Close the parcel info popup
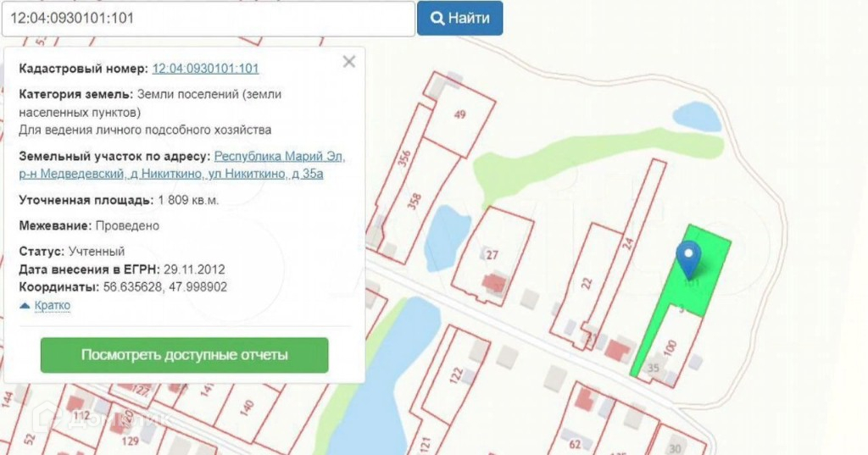868x455 pixels. click(348, 62)
